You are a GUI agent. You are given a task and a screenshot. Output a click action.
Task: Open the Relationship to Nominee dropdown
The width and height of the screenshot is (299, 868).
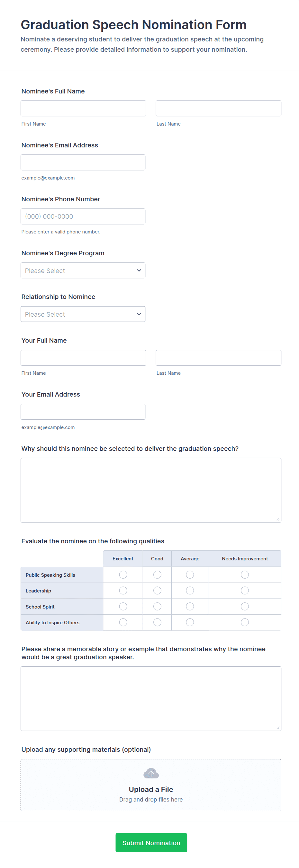coord(83,314)
